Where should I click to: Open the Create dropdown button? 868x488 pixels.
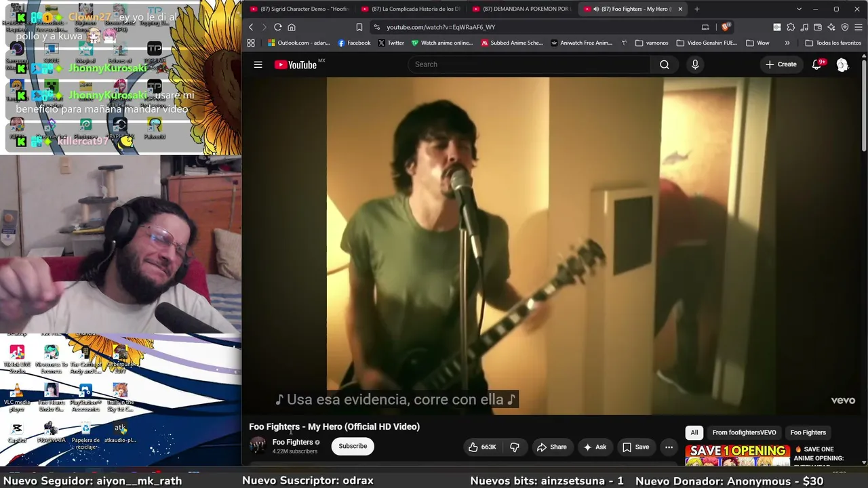(x=781, y=64)
